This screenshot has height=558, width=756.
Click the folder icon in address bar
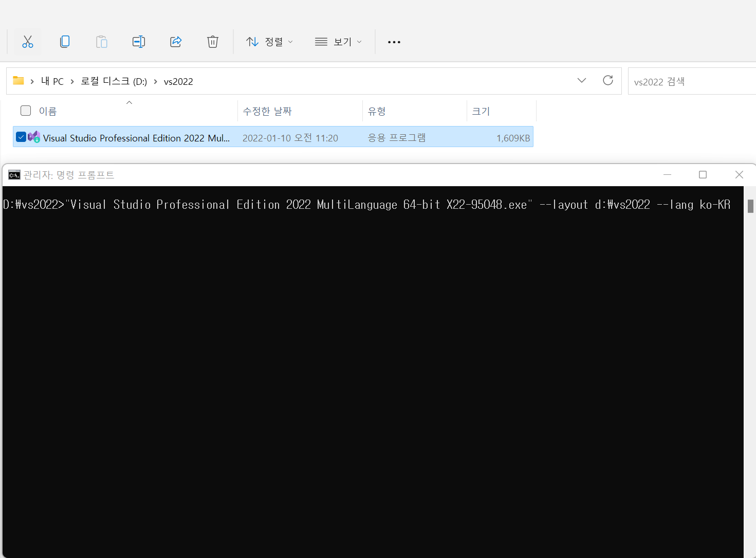click(19, 81)
